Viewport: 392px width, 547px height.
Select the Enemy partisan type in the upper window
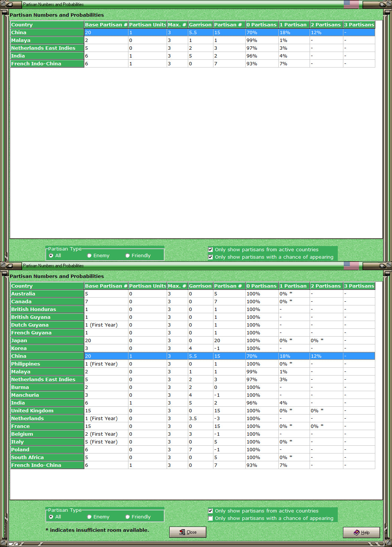coord(89,256)
